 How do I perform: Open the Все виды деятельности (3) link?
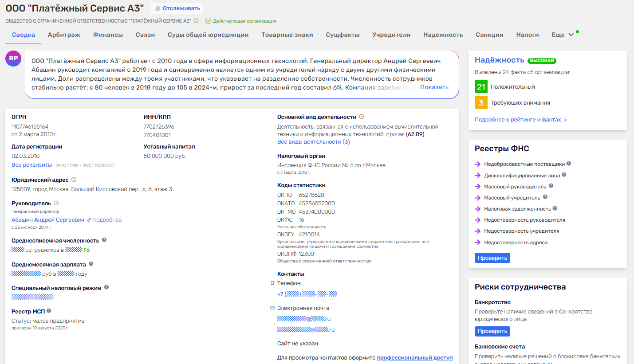point(313,142)
